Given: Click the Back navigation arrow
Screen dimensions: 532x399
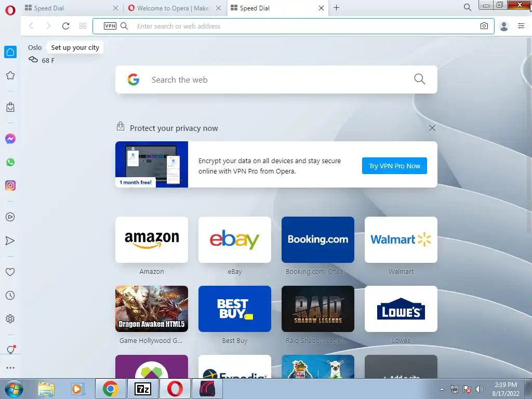Looking at the screenshot, I should pos(31,26).
